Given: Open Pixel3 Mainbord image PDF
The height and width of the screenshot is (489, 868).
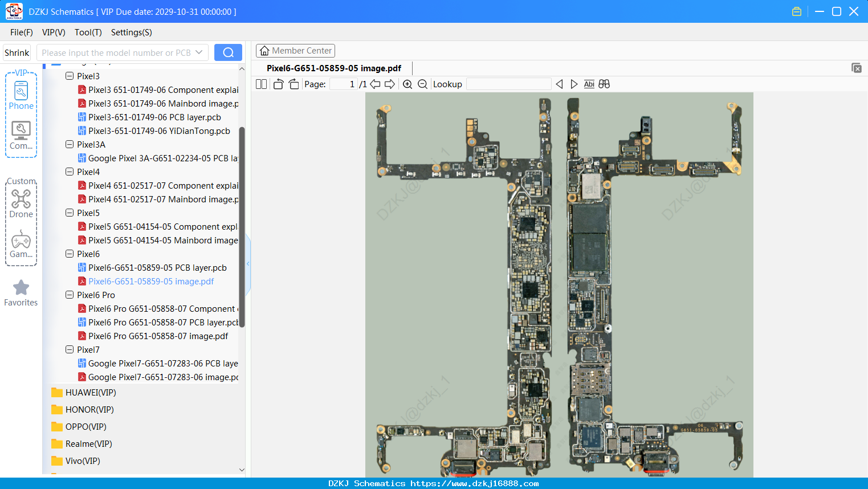Looking at the screenshot, I should 158,104.
